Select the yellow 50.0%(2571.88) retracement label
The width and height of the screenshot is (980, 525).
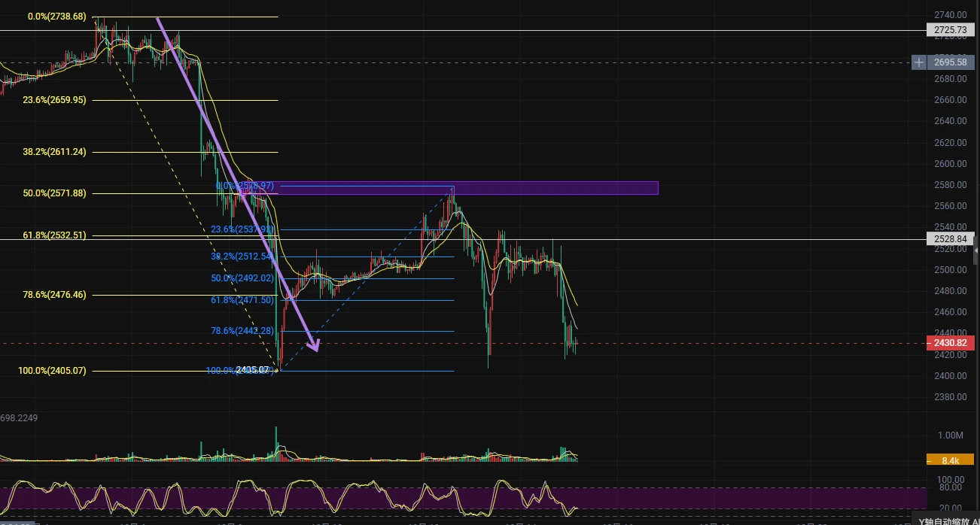(x=54, y=193)
